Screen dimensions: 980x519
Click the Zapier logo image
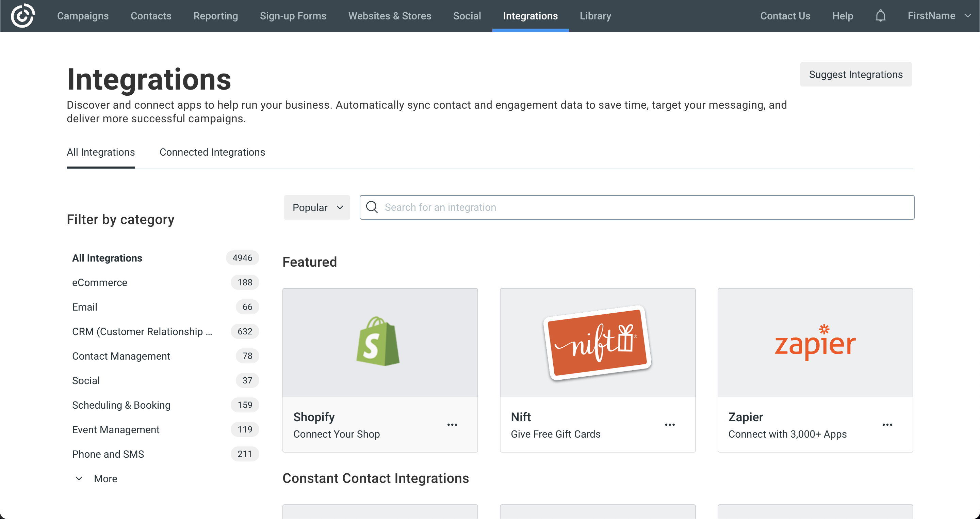point(815,342)
